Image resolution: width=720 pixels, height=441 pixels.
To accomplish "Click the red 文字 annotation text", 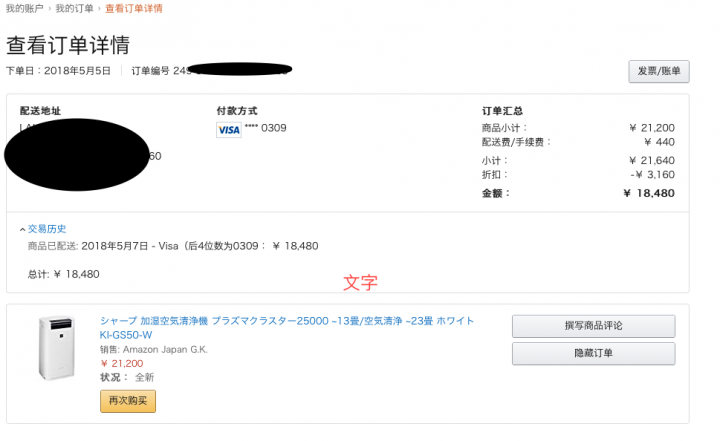I will [360, 283].
